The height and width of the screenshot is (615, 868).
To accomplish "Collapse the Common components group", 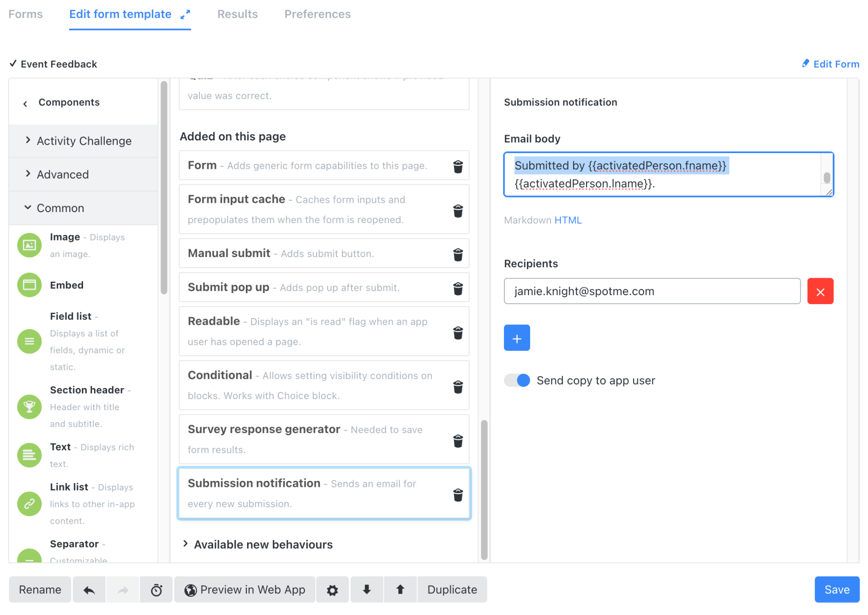I will pyautogui.click(x=83, y=208).
